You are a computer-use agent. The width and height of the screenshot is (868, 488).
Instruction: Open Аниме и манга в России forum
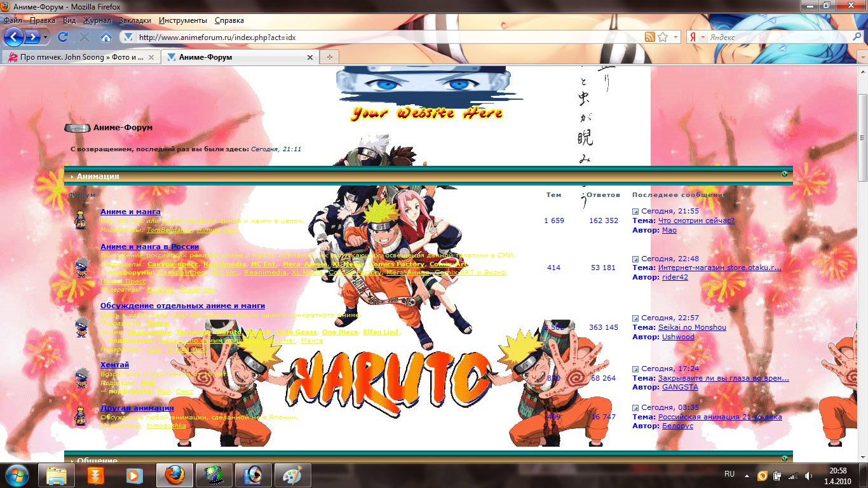149,247
